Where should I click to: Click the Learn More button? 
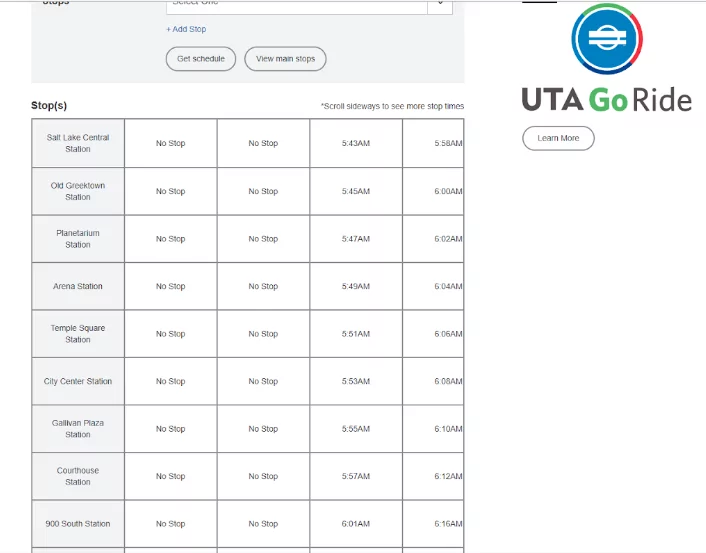tap(558, 138)
